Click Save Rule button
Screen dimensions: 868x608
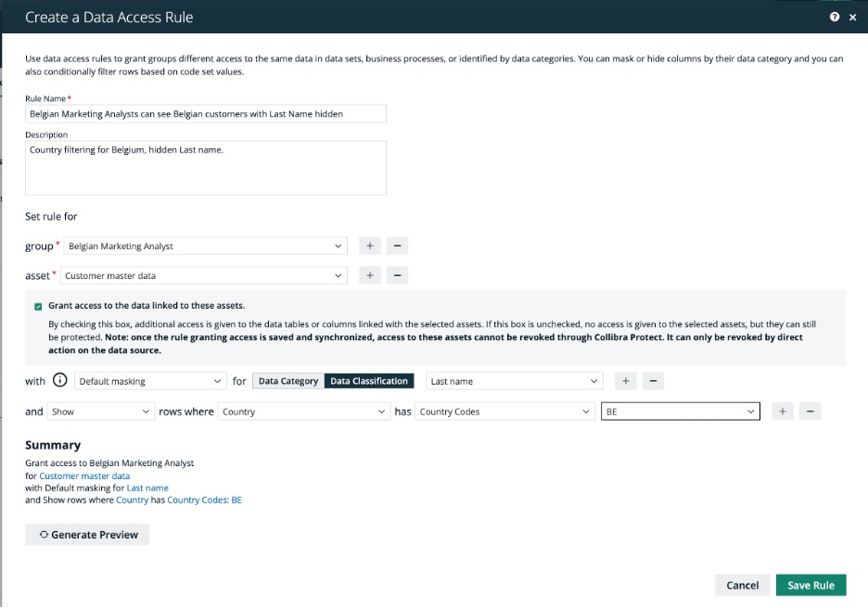811,585
